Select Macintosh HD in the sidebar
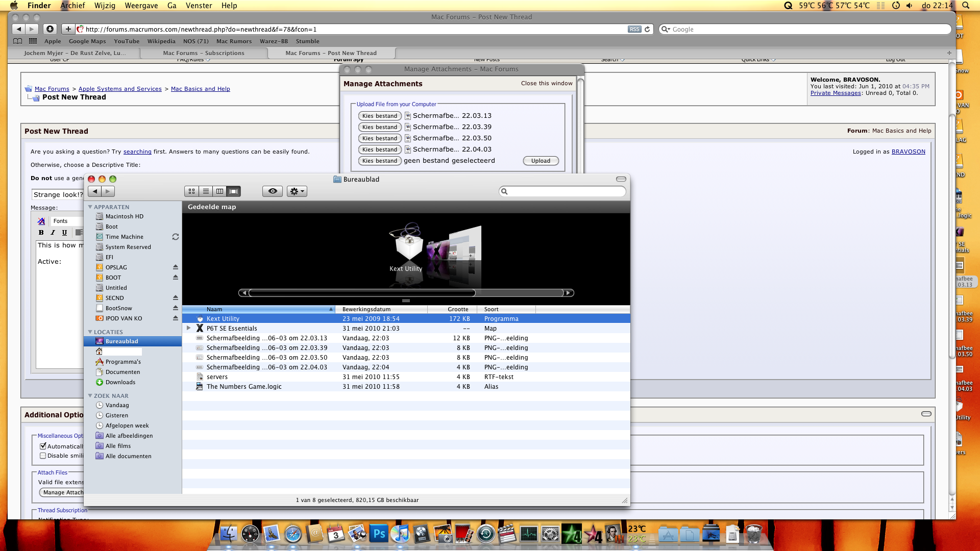Screen dimensions: 980x551 click(125, 216)
